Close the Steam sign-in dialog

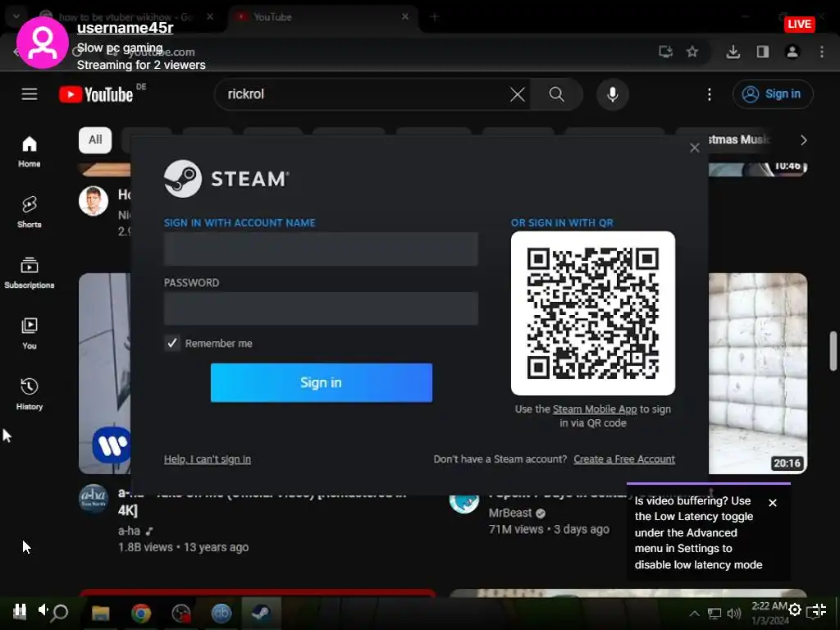(694, 148)
